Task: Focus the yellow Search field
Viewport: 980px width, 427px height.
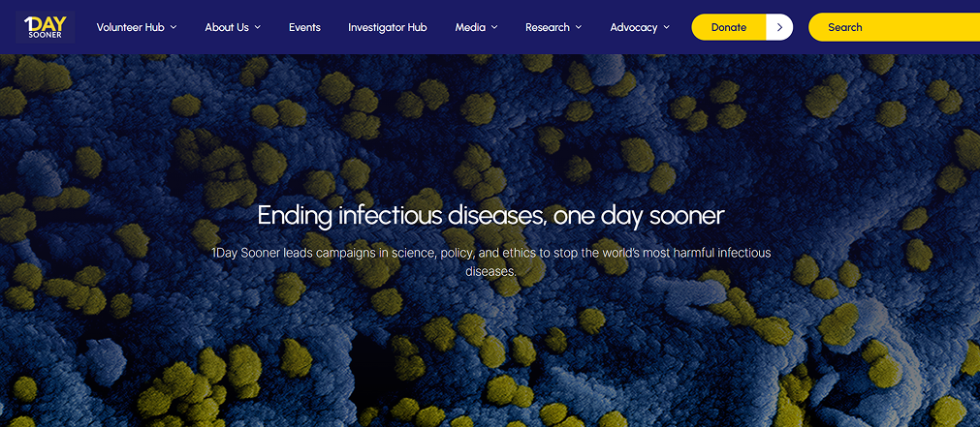Action: pyautogui.click(x=895, y=27)
